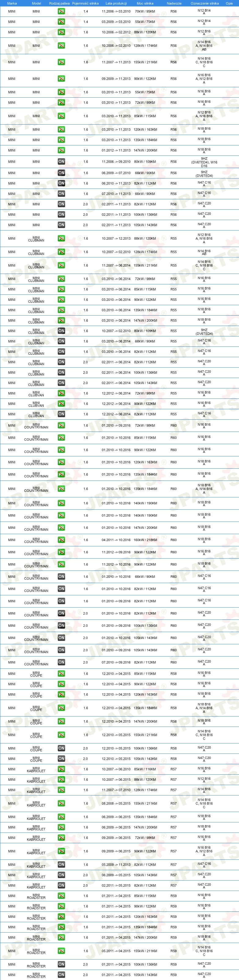Click the petrol icon in the Roadster 155kW / 211KM row
Image resolution: width=239 pixels, height=980 pixels.
click(x=61, y=951)
